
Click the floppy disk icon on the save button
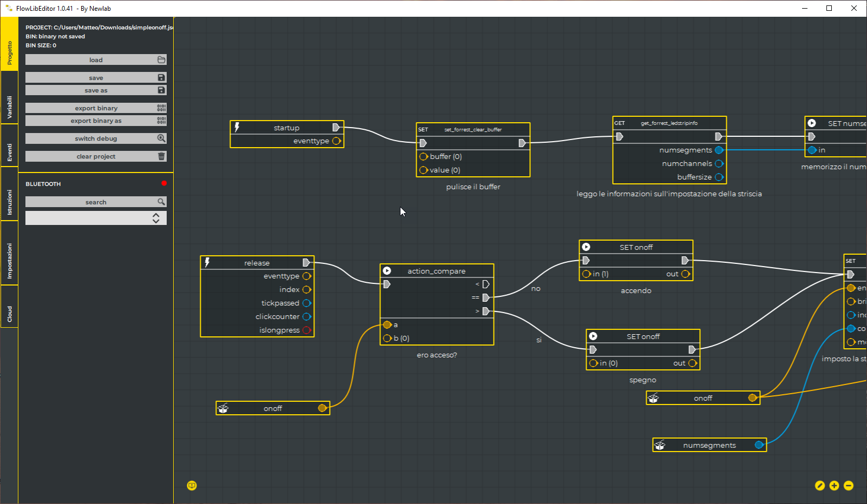click(161, 77)
